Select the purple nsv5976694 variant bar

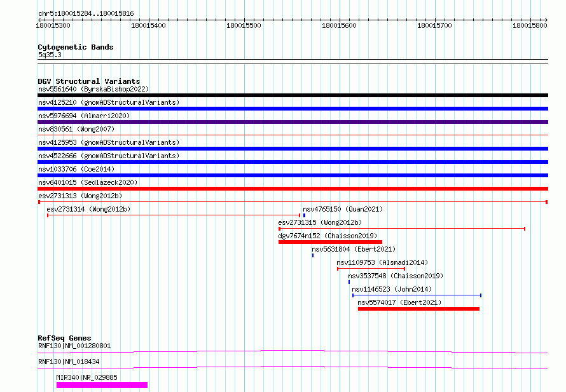tap(293, 122)
